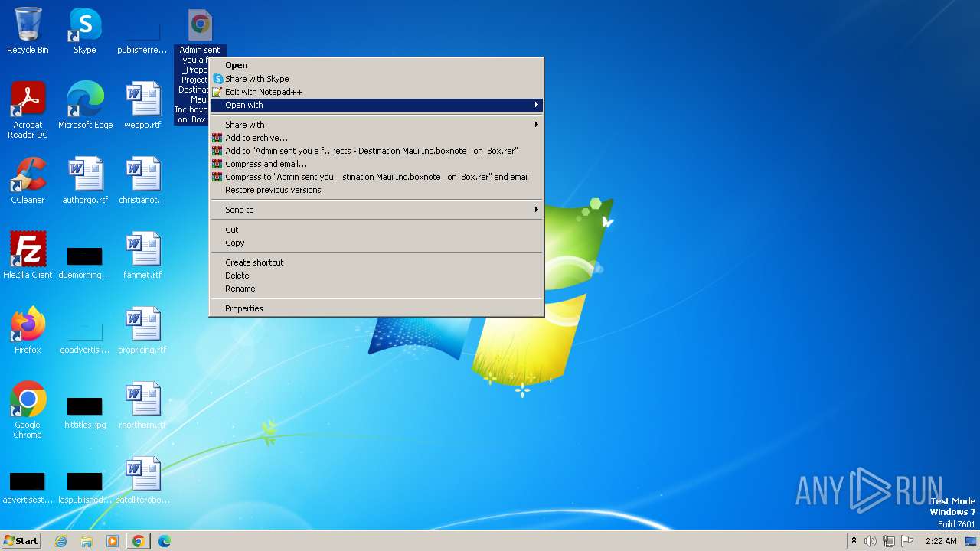Click the Admin sent you Chrome file icon
The height and width of the screenshot is (551, 980).
(x=200, y=24)
